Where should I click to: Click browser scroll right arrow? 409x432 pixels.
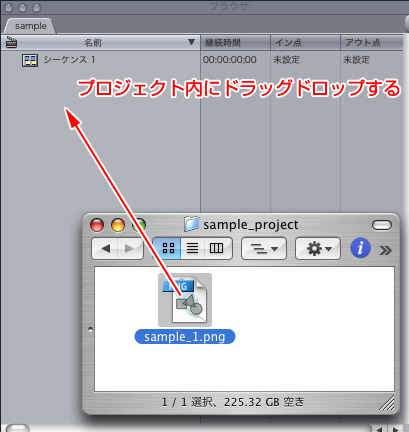396,429
